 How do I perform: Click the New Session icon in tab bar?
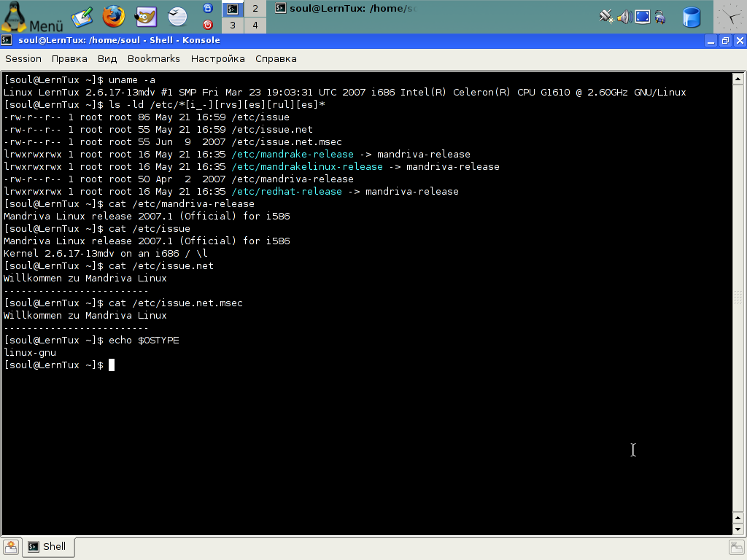(11, 547)
